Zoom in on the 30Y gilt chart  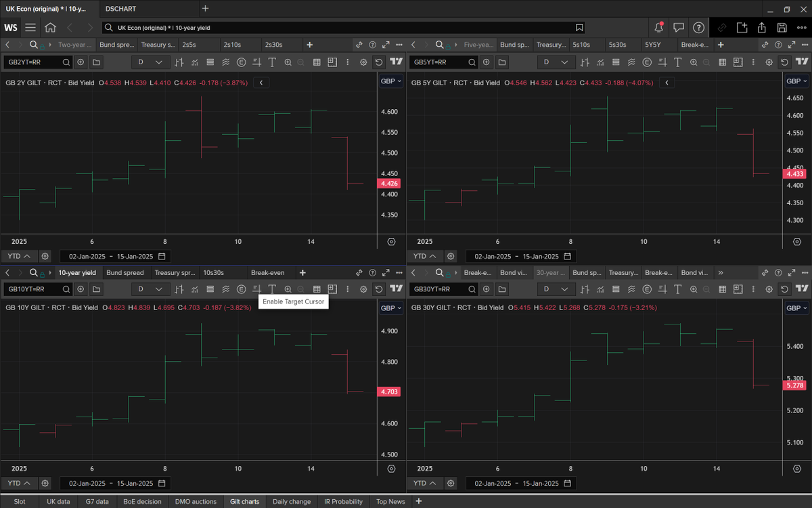pyautogui.click(x=693, y=289)
